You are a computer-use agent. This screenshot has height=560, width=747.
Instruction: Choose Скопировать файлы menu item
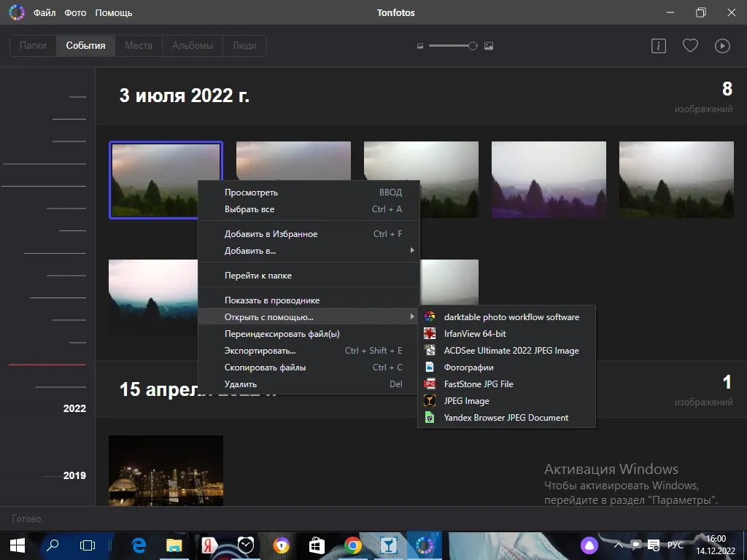tap(309, 367)
